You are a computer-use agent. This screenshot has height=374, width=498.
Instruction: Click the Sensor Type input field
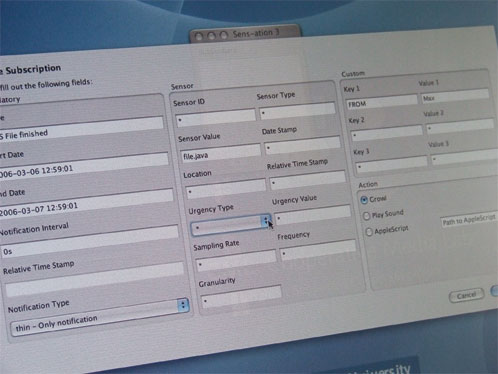tap(297, 111)
